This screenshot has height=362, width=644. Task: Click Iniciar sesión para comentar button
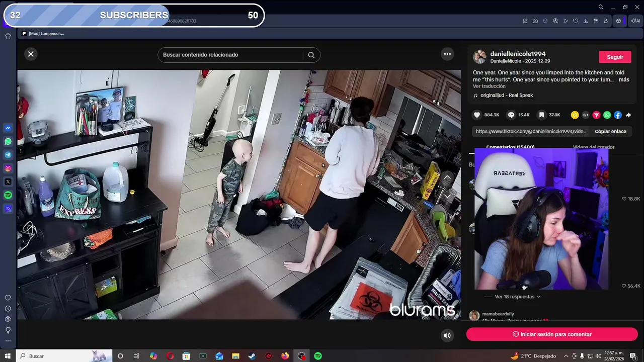tap(552, 334)
